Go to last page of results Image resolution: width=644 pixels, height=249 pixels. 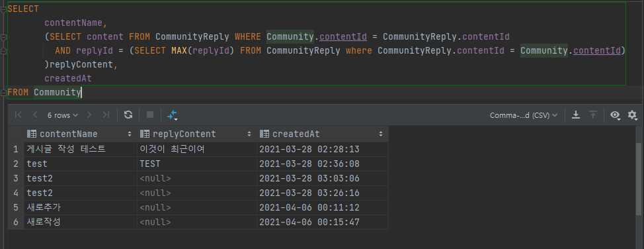[106, 115]
